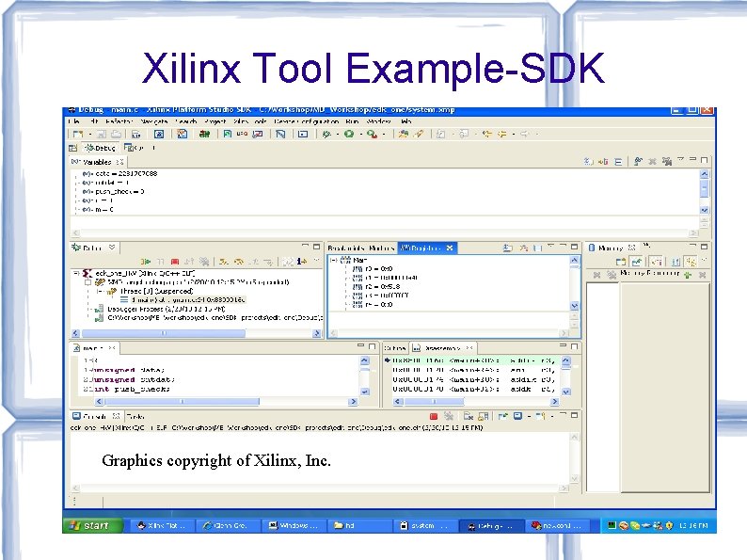Click the Variables view scroll down arrow
The height and width of the screenshot is (560, 747).
coord(704,210)
